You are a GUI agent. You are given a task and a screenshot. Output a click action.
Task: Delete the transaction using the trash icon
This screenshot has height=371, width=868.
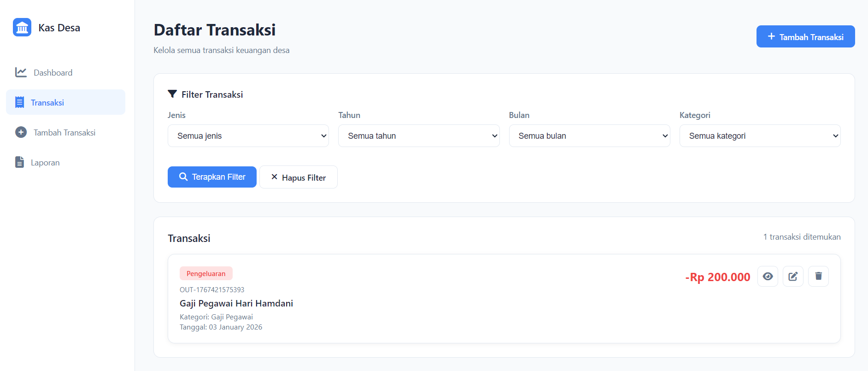tap(818, 277)
